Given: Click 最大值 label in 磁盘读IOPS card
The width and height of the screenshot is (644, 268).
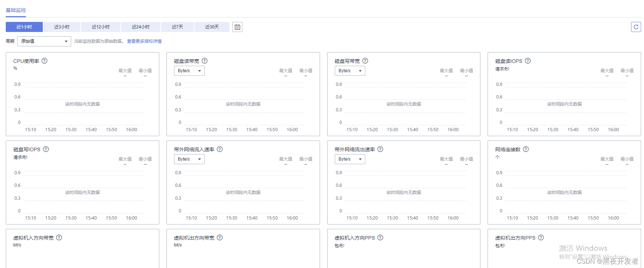Looking at the screenshot, I should pyautogui.click(x=607, y=71).
